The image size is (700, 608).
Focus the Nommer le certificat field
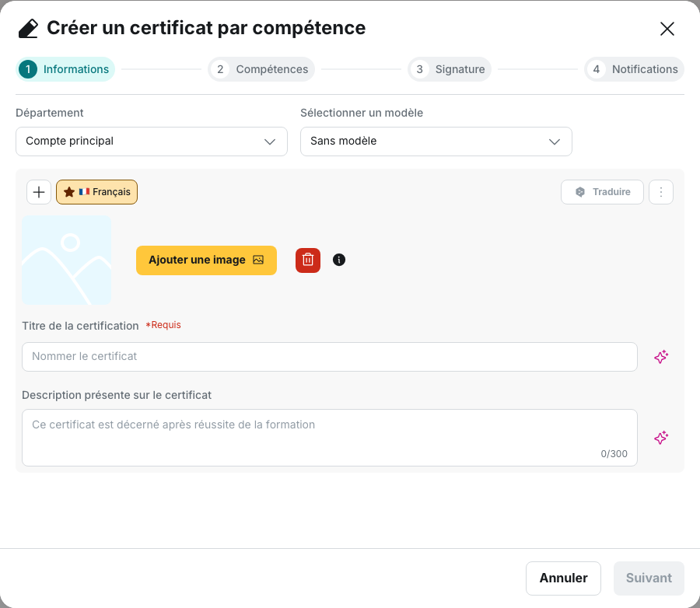click(330, 357)
